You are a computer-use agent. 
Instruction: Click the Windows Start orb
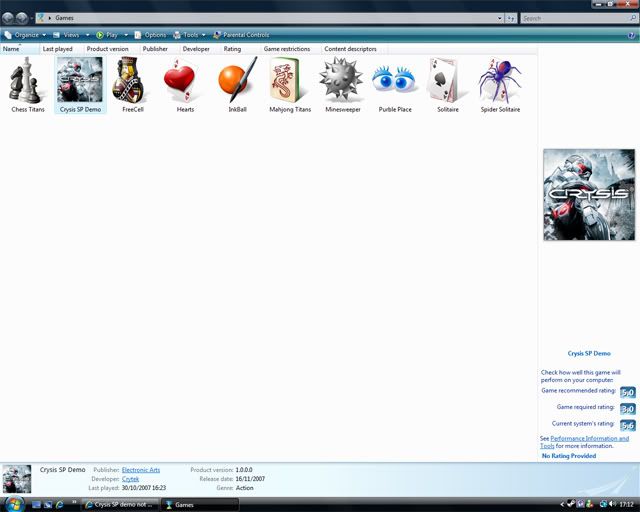(x=13, y=504)
